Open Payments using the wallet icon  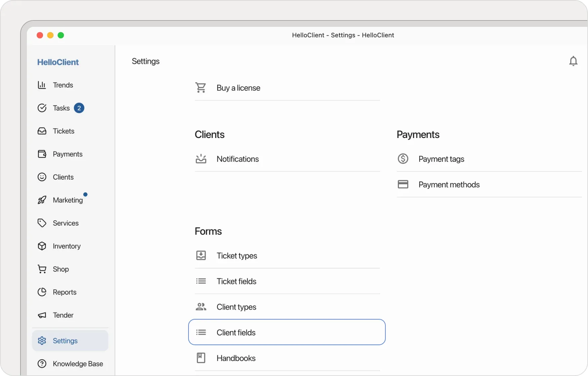42,154
